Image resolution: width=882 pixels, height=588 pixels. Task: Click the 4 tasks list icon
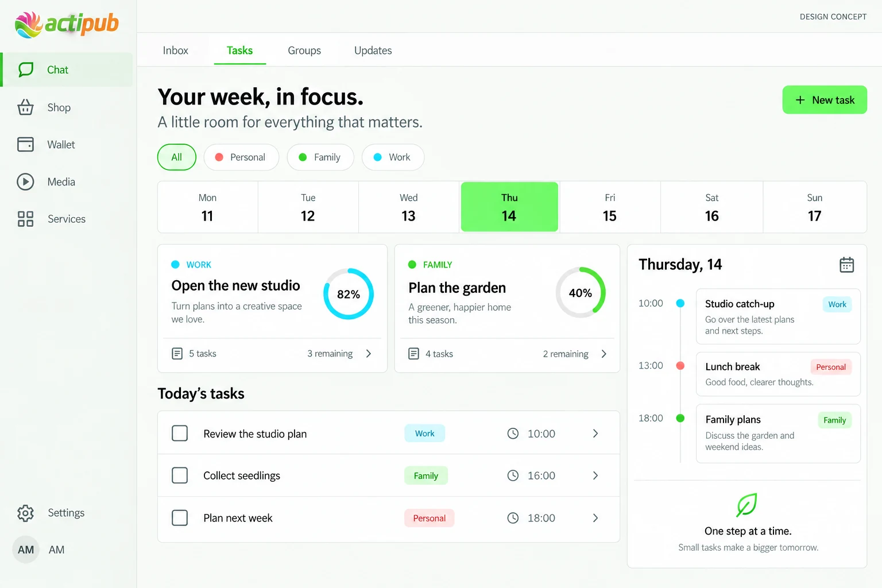tap(413, 354)
